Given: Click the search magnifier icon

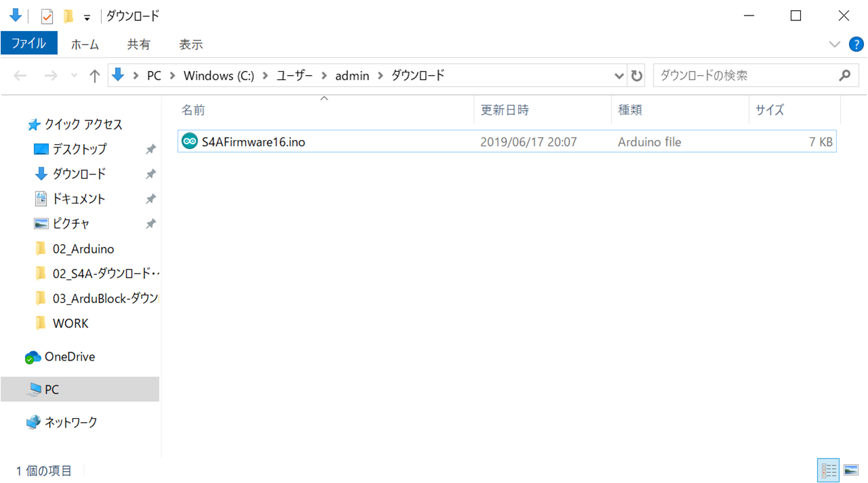Looking at the screenshot, I should point(844,75).
